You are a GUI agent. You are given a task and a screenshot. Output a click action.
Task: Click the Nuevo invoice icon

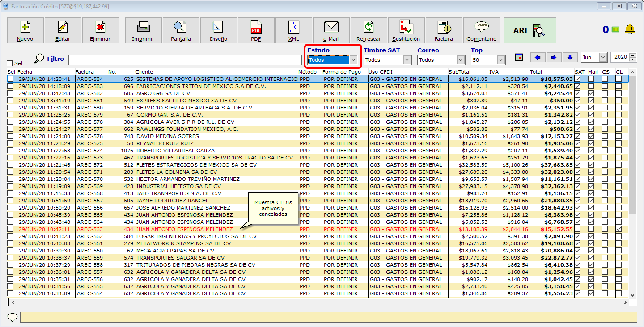(25, 30)
